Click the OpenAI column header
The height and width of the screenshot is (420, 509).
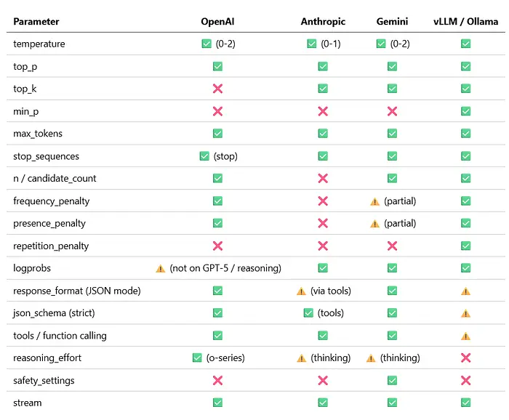(x=217, y=21)
